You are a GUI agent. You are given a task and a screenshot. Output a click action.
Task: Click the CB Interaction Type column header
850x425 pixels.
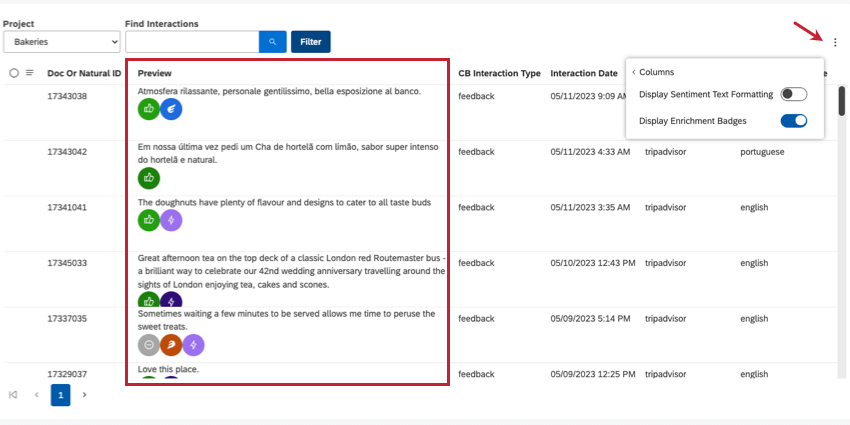point(499,73)
